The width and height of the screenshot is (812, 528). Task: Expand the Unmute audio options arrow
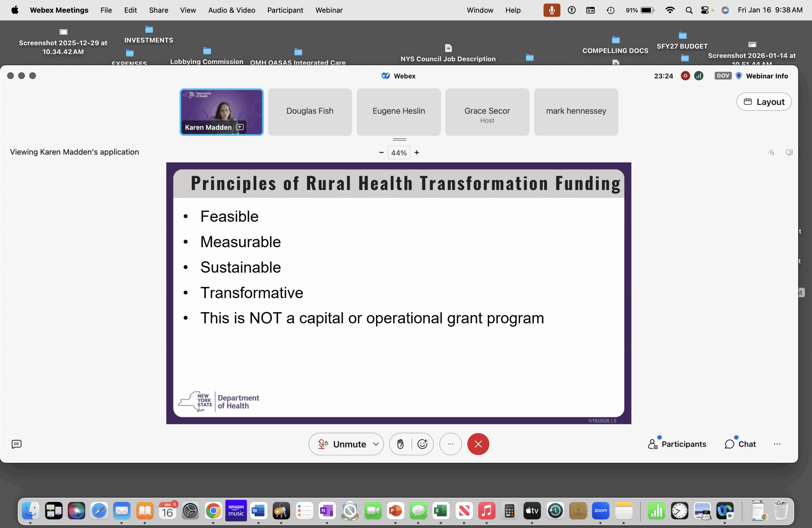point(376,444)
